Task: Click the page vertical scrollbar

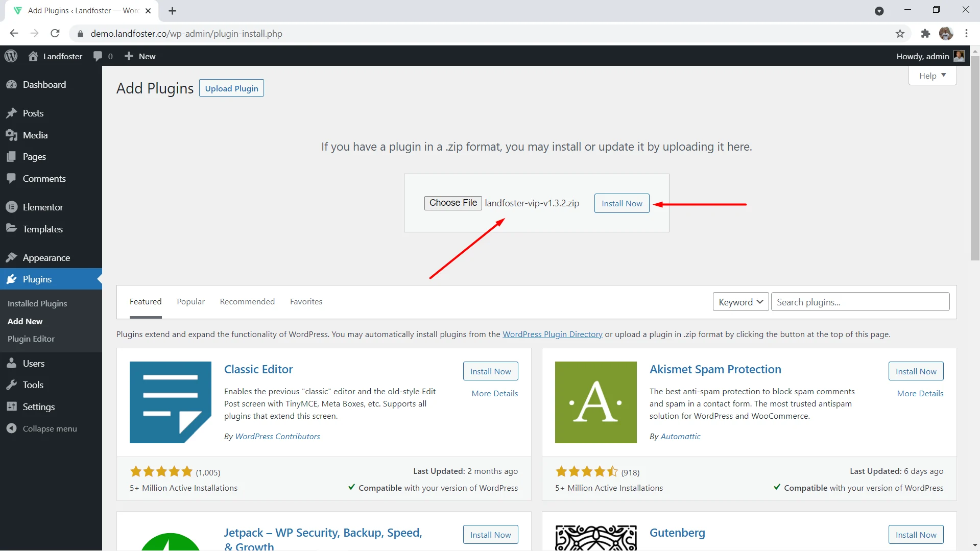Action: [x=975, y=158]
